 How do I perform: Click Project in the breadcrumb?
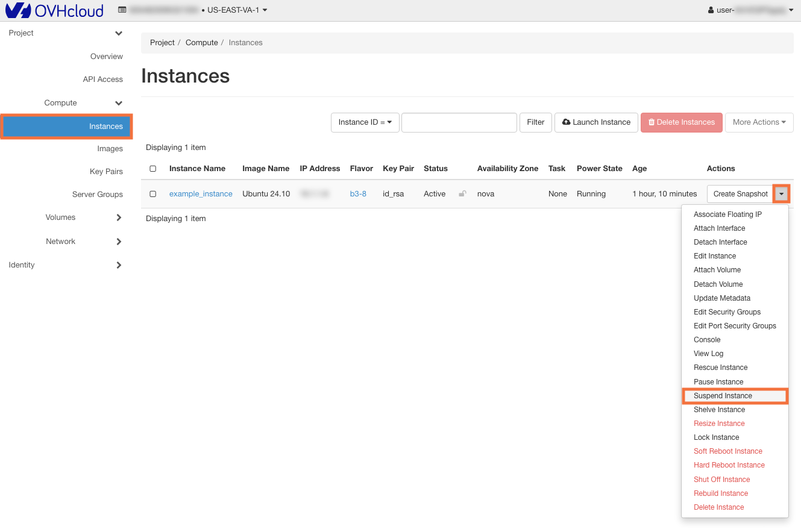[162, 43]
